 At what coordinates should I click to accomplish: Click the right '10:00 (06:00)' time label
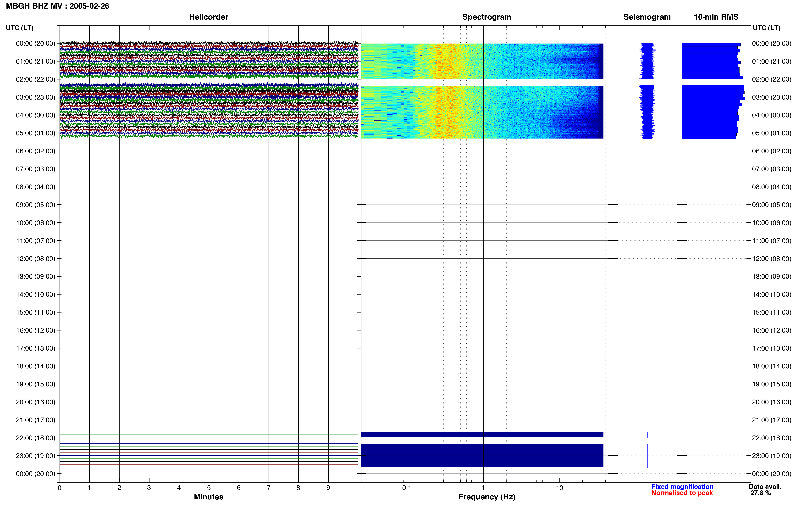772,223
